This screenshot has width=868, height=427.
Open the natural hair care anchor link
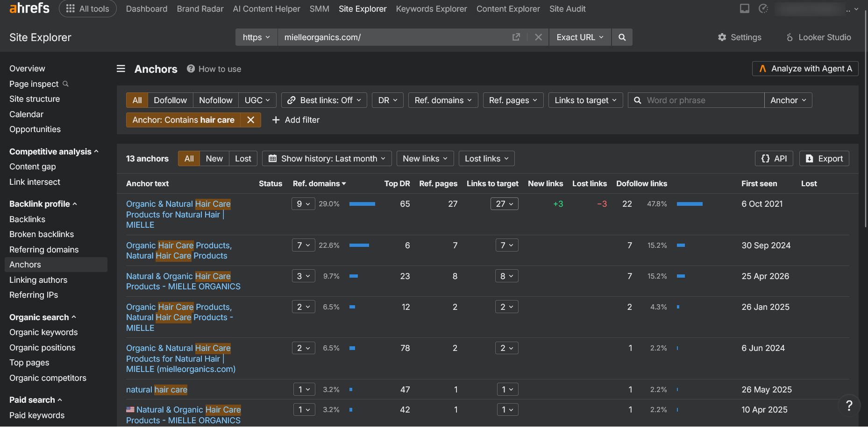[x=157, y=390]
